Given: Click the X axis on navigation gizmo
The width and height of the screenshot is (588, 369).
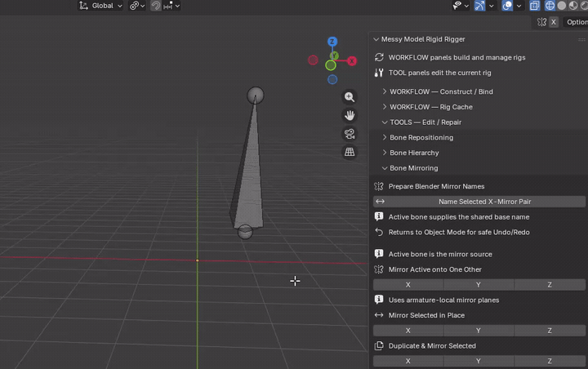Looking at the screenshot, I should pos(352,60).
